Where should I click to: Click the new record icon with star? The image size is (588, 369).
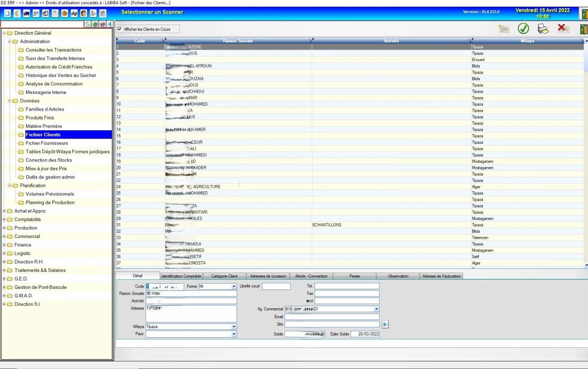pyautogui.click(x=503, y=29)
